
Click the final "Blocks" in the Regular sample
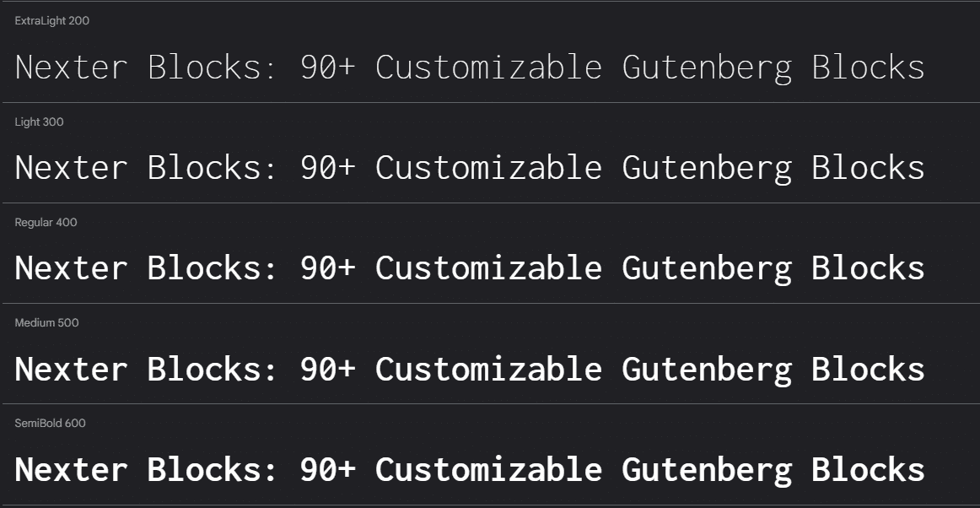868,268
